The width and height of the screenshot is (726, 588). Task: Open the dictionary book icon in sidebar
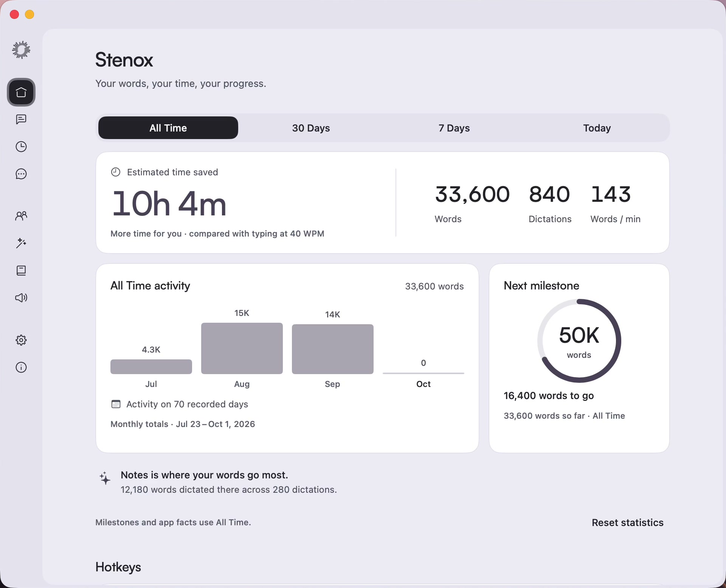[x=21, y=271]
